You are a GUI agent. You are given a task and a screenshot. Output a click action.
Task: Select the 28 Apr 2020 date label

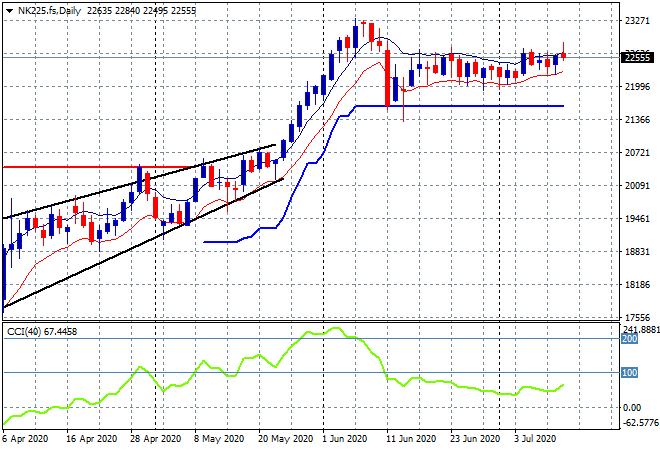[x=155, y=439]
